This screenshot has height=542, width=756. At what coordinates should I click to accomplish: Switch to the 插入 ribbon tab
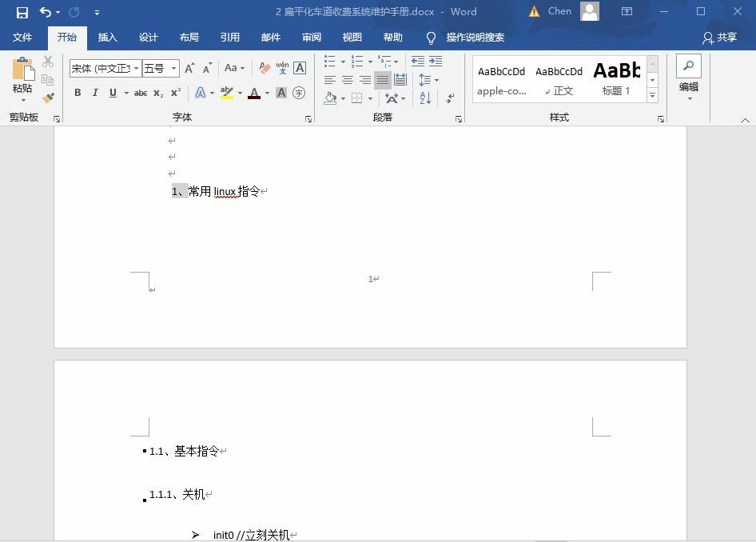[107, 37]
